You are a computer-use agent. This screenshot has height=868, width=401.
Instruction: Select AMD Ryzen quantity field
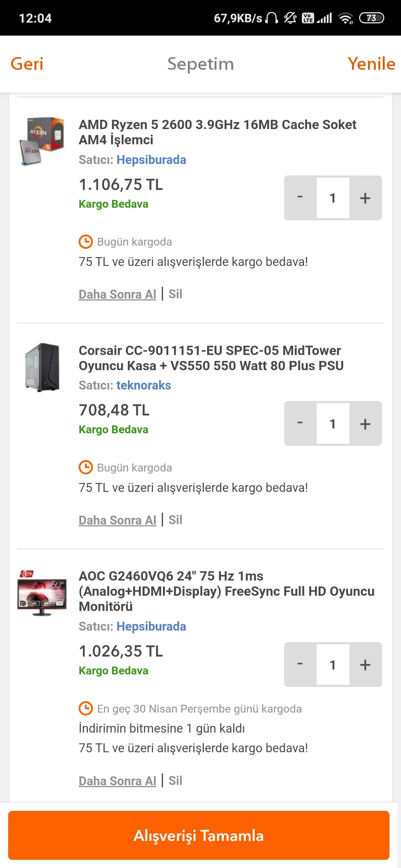[333, 198]
